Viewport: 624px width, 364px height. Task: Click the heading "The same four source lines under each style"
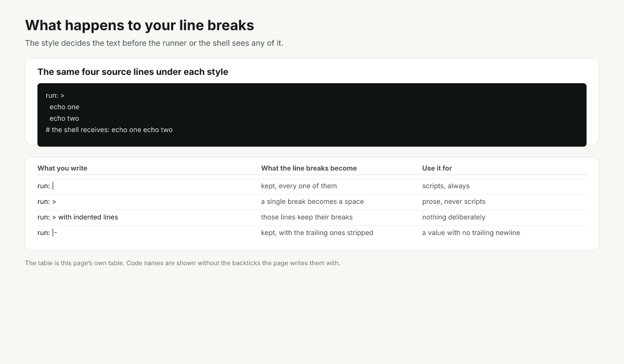tap(133, 72)
